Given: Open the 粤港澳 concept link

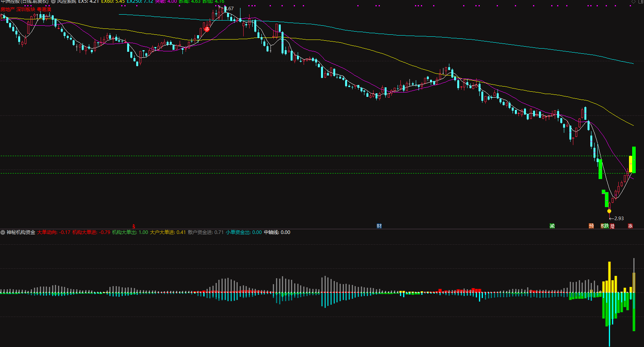Looking at the screenshot, I should 44,9.
